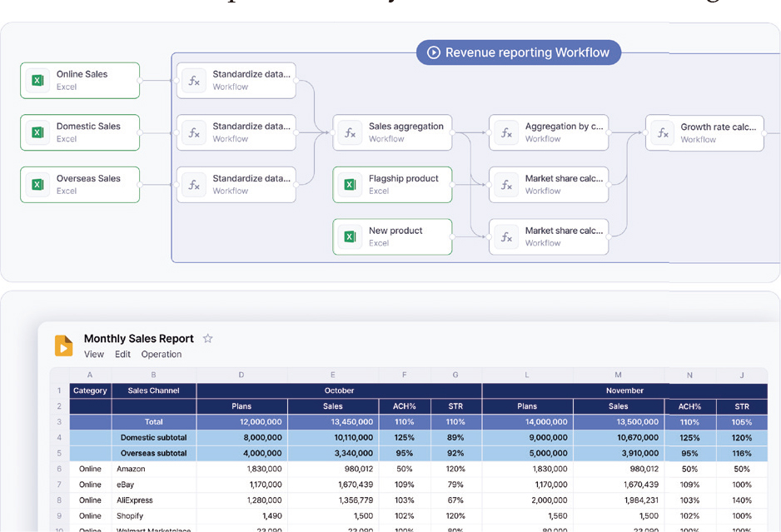Select column D header in spreadsheet
The image size is (781, 532).
point(241,375)
